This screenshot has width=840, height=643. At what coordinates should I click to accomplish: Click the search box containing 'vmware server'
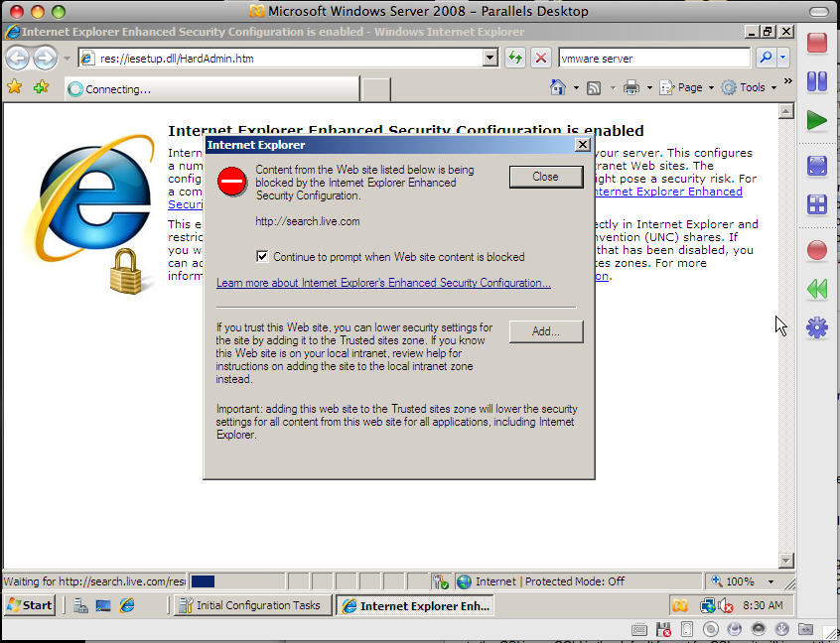coord(654,58)
